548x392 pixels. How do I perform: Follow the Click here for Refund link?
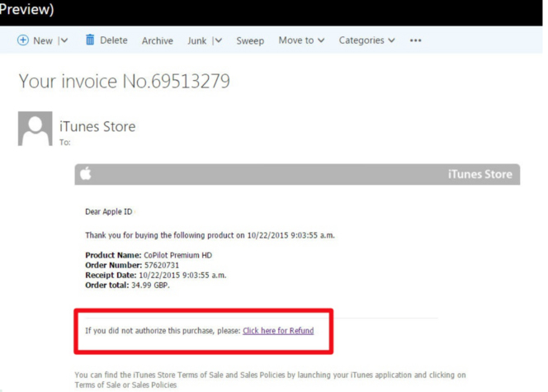[278, 330]
